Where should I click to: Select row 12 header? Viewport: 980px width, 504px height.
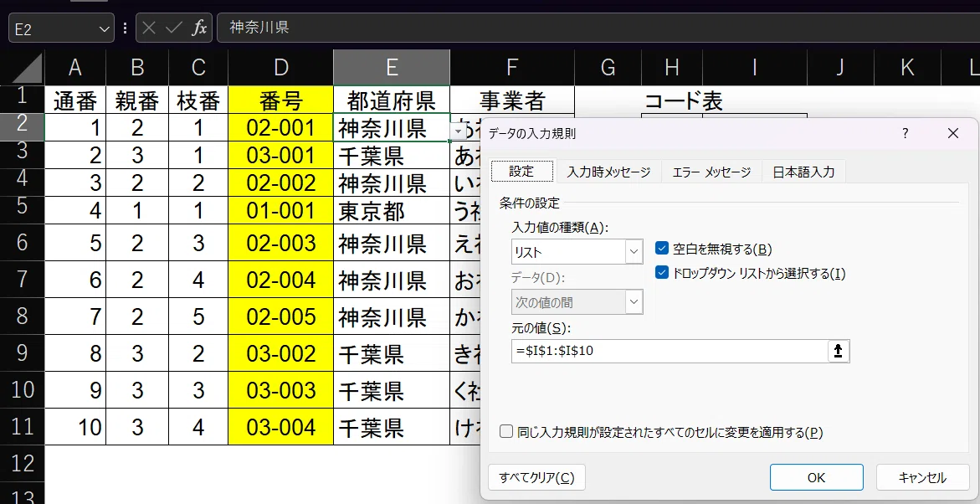tap(22, 463)
